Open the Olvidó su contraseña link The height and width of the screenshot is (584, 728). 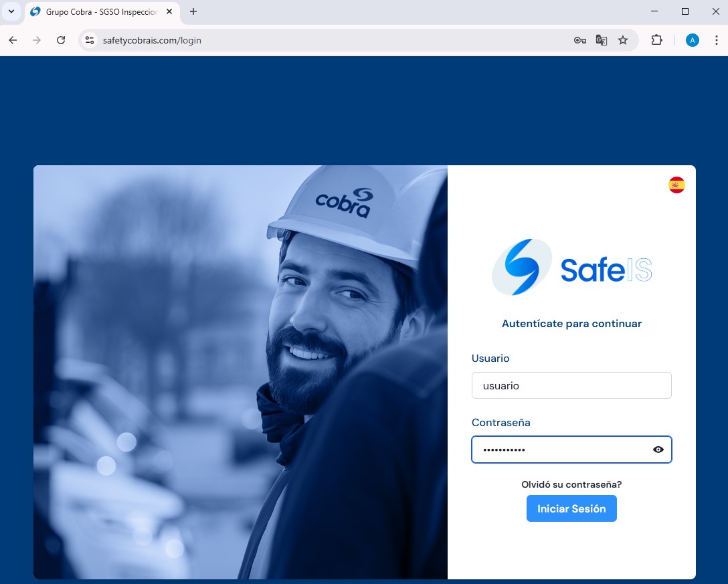pyautogui.click(x=571, y=484)
